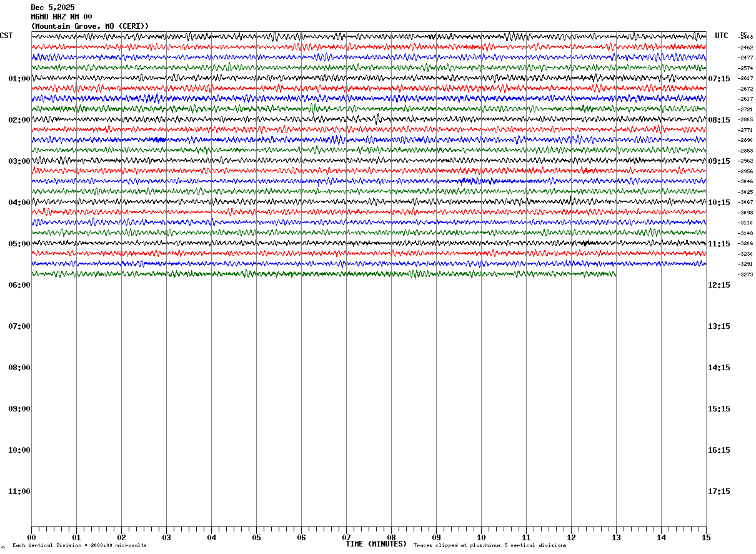Select the '11:00' CST time label
Screen dimensions: 756x554
(19, 491)
